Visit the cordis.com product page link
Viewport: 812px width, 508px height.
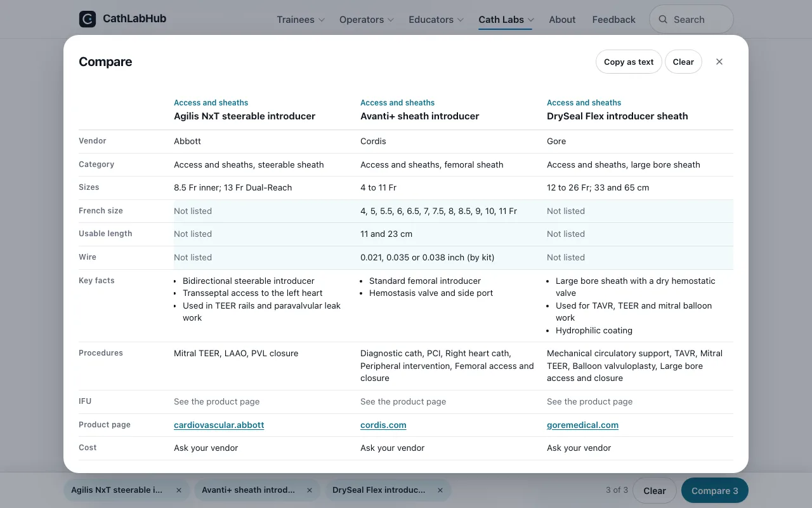[x=383, y=425]
